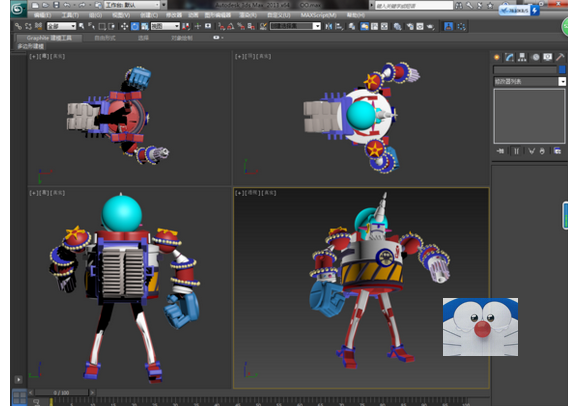Choose the Rectangular Selection Region tool
The height and width of the screenshot is (406, 568).
point(102,26)
